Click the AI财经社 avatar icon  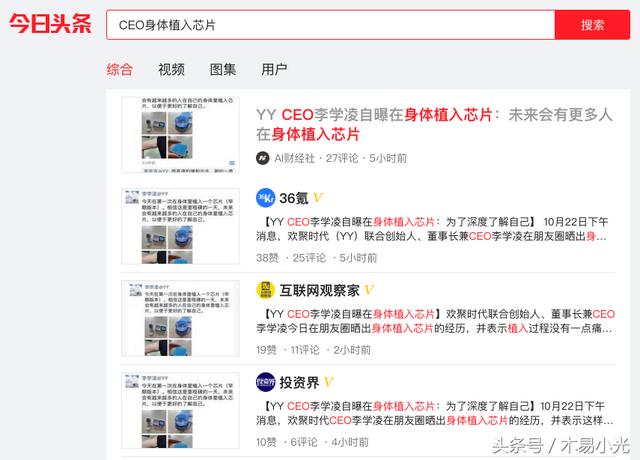pyautogui.click(x=262, y=158)
